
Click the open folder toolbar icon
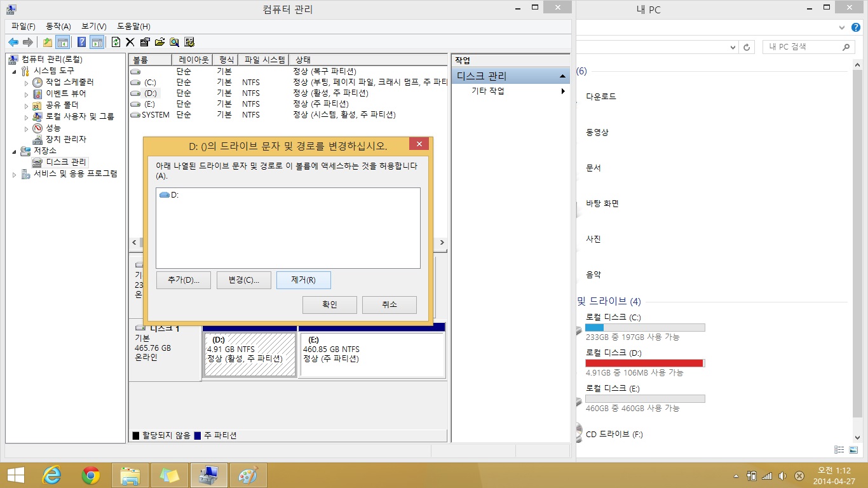(159, 42)
